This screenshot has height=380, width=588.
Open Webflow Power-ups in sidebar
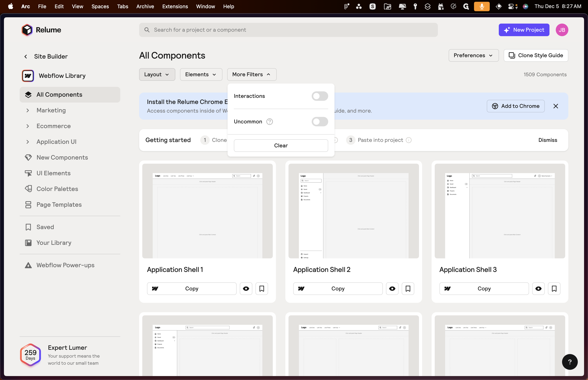(x=70, y=265)
